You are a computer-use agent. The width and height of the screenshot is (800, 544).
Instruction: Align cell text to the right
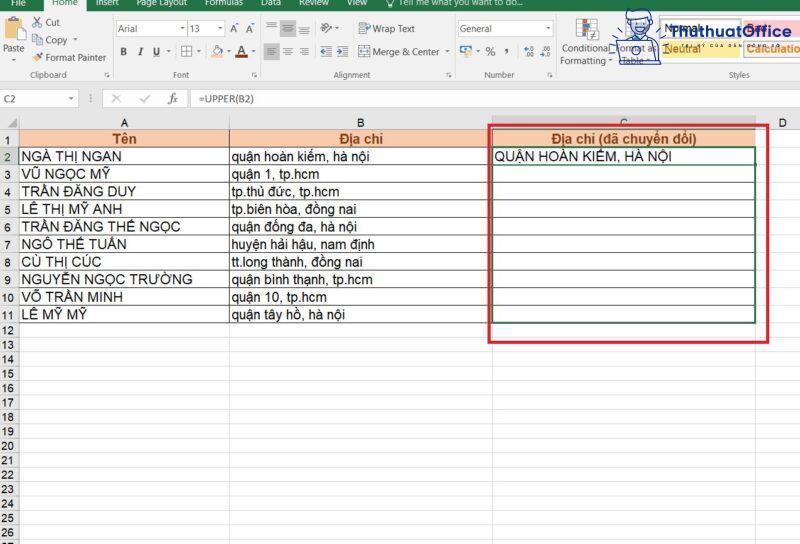[304, 52]
